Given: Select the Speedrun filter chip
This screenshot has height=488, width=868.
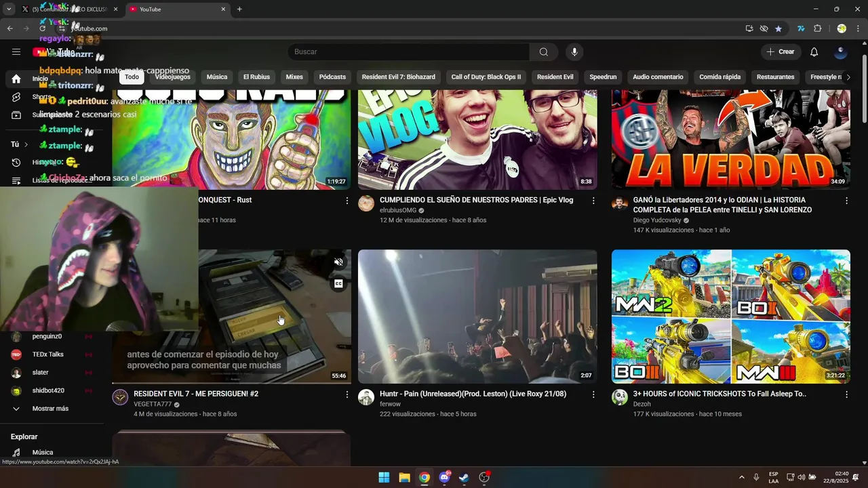Looking at the screenshot, I should click(603, 77).
